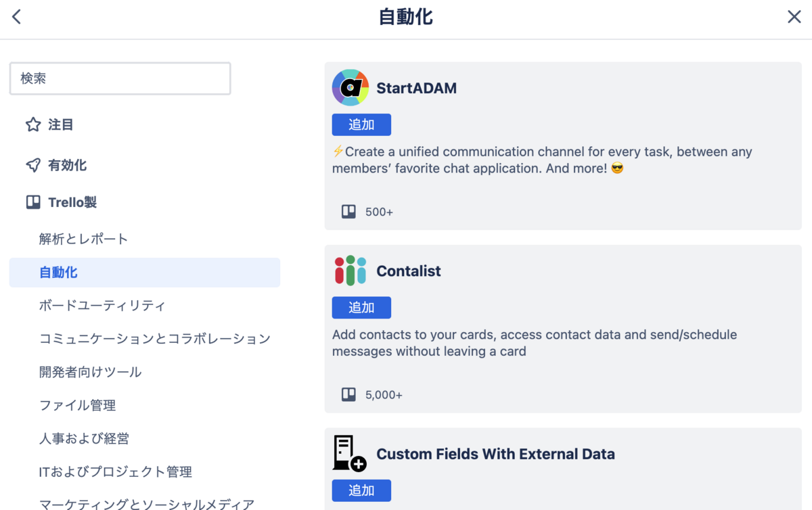Click the Trello board icon beside Trello製
The width and height of the screenshot is (812, 510).
[33, 202]
